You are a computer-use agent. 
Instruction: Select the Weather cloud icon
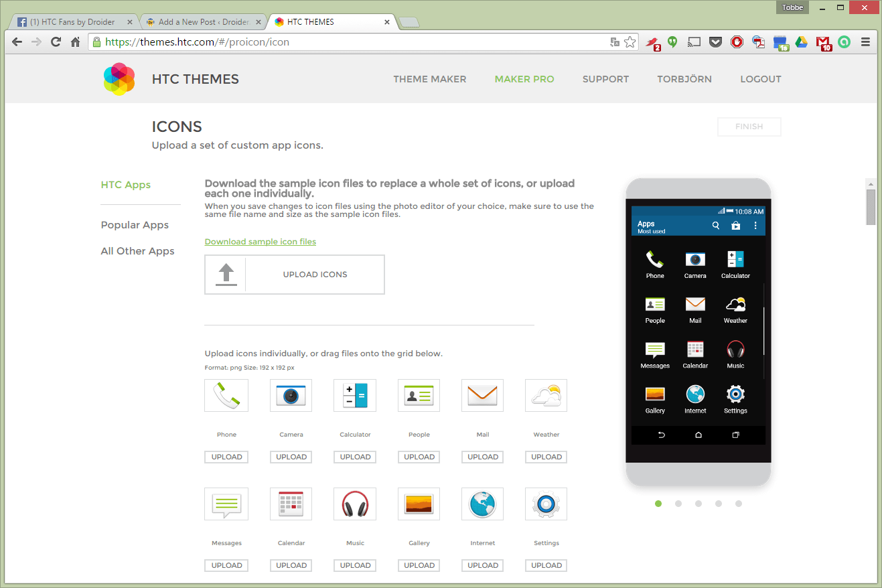pyautogui.click(x=546, y=395)
